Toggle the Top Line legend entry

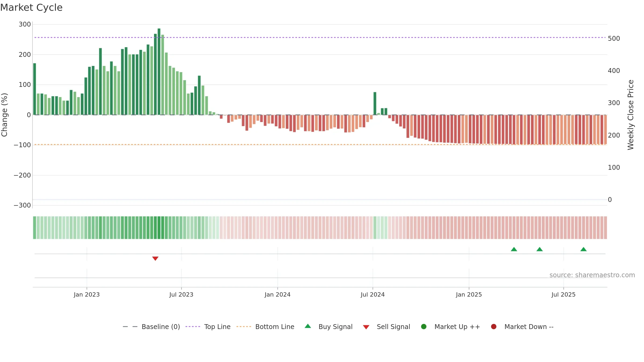(x=208, y=327)
